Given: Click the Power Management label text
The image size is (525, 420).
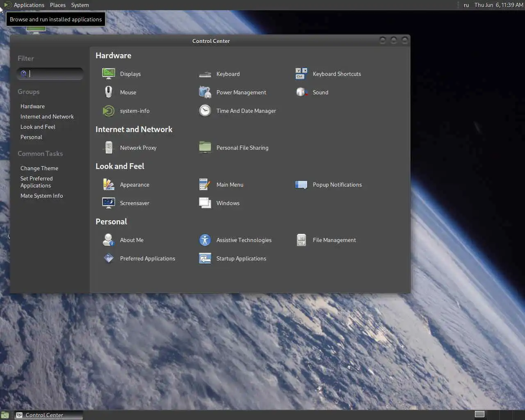Looking at the screenshot, I should [x=241, y=92].
